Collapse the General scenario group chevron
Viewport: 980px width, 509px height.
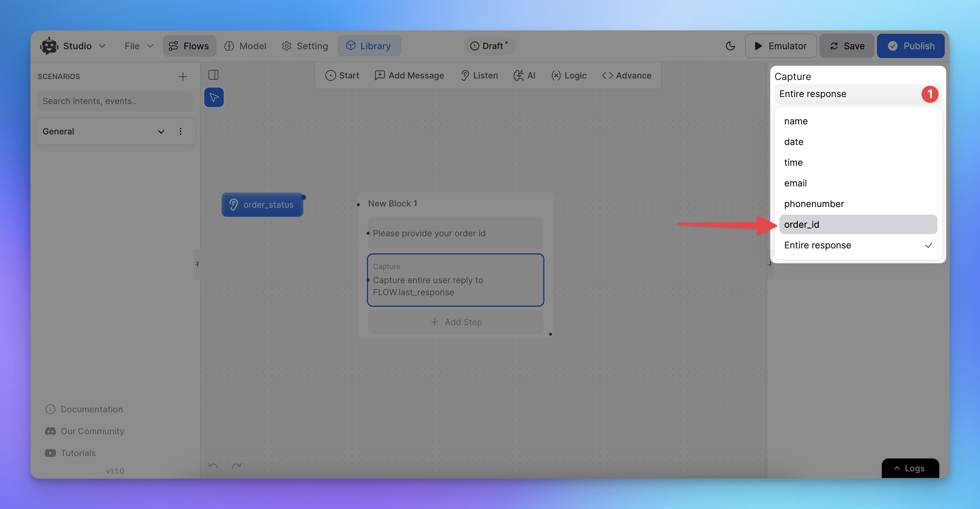(x=161, y=132)
